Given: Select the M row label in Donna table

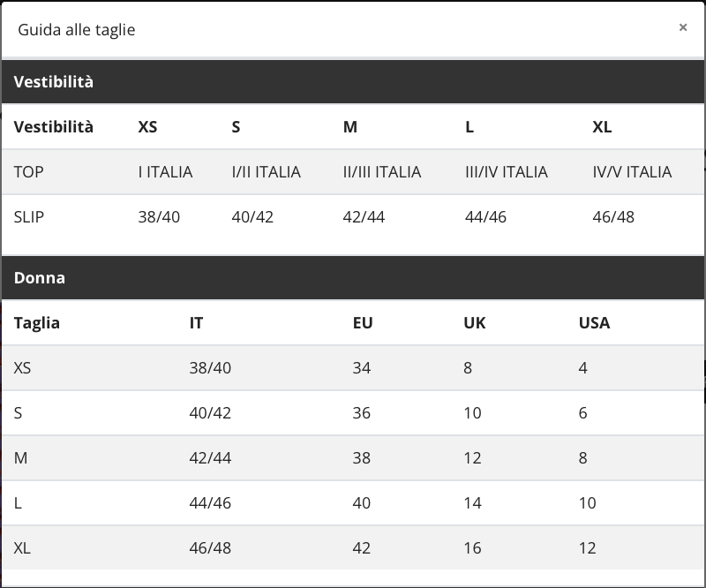Looking at the screenshot, I should coord(21,458).
